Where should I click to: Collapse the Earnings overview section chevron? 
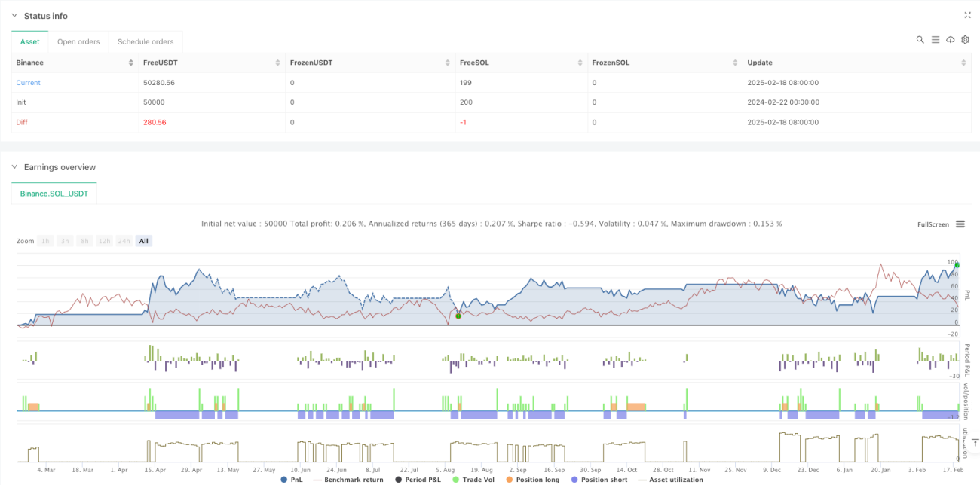[x=15, y=167]
